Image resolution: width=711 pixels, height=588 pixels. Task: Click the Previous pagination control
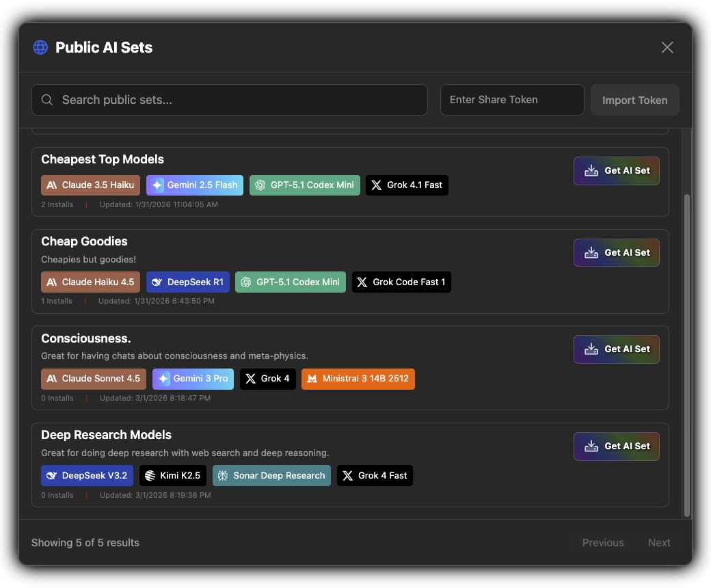(602, 542)
